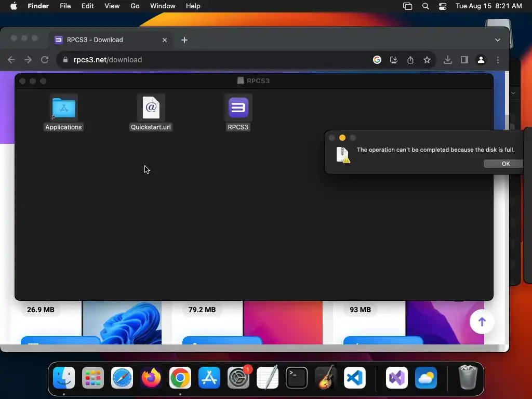Bookmark this page with the star

tap(427, 60)
